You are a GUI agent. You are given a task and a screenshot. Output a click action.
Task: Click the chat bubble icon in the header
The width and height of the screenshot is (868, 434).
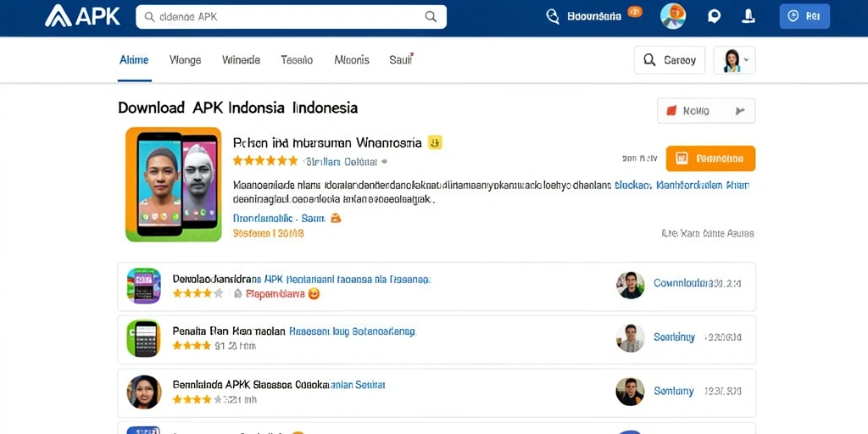[x=714, y=17]
